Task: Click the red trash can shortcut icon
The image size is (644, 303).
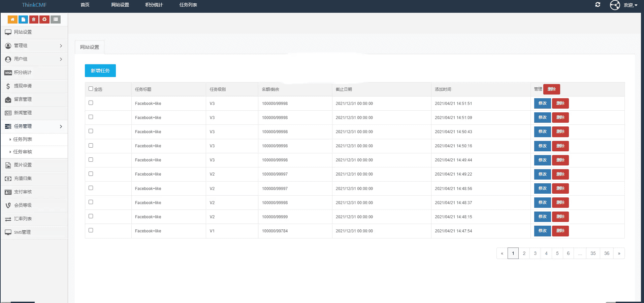Action: click(34, 20)
